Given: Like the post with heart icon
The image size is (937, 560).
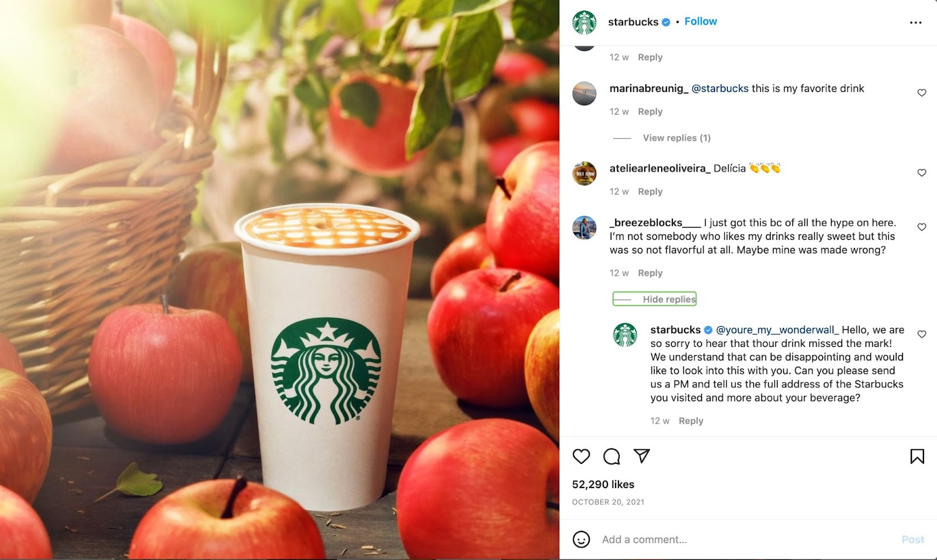Looking at the screenshot, I should point(581,456).
